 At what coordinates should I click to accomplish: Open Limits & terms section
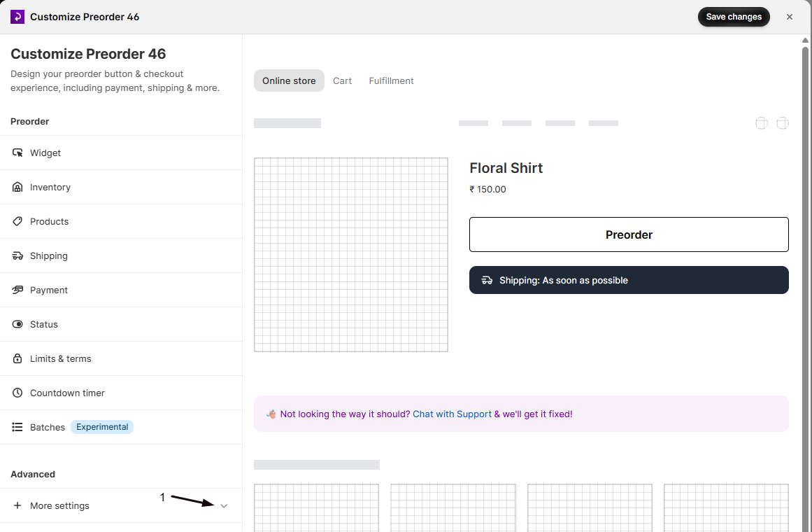click(121, 358)
